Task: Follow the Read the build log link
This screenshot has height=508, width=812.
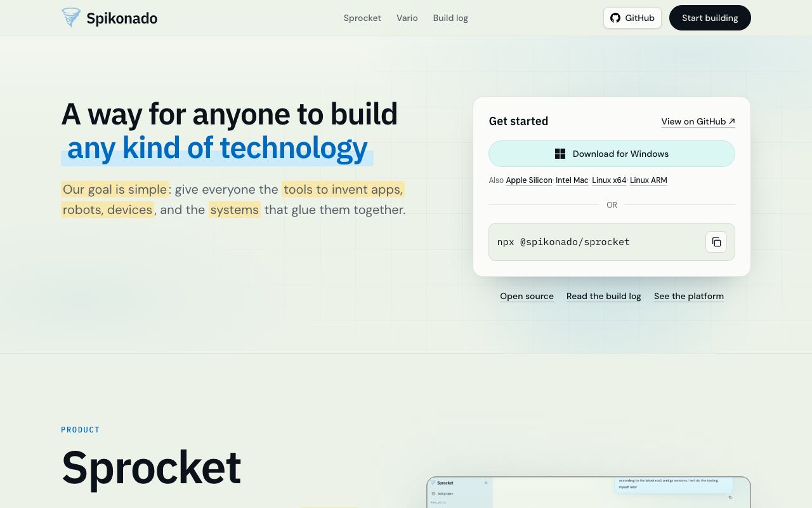Action: point(604,296)
